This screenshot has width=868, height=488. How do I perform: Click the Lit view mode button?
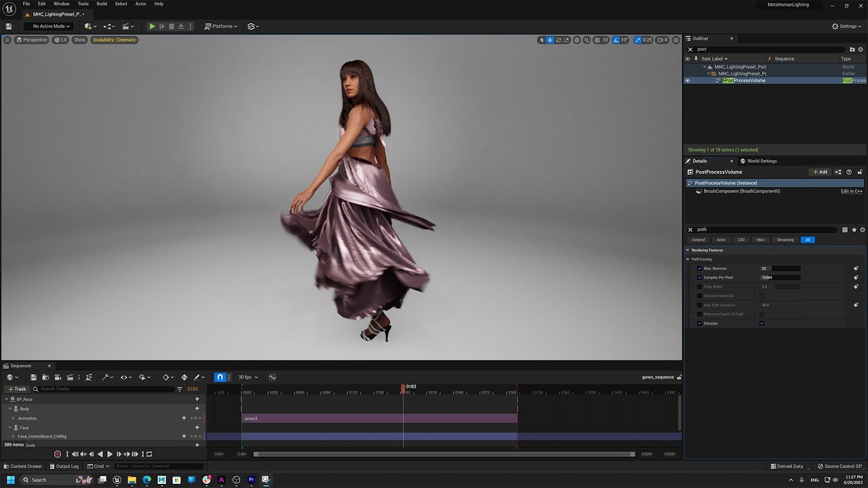(x=60, y=40)
